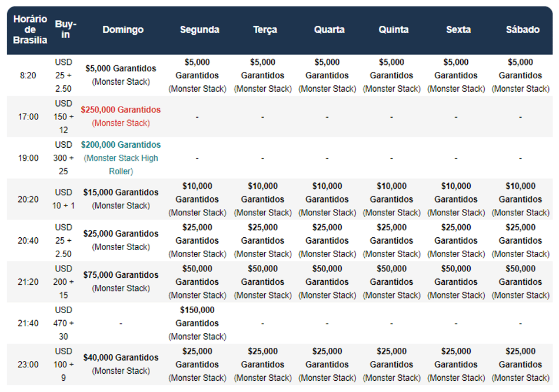Select Domingo $15,000 Garantidos at 20:20
Screen dimensions: 559x392
[x=121, y=199]
